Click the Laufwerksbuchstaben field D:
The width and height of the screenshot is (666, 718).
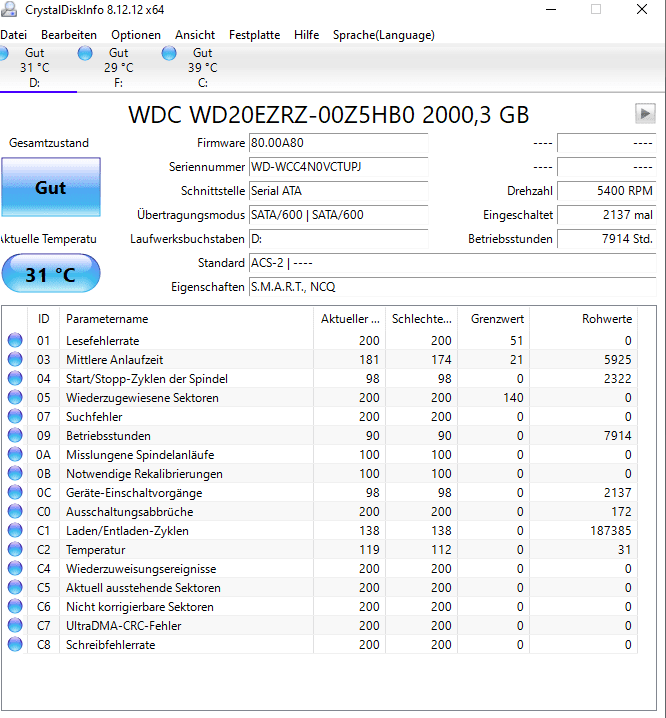[x=338, y=239]
